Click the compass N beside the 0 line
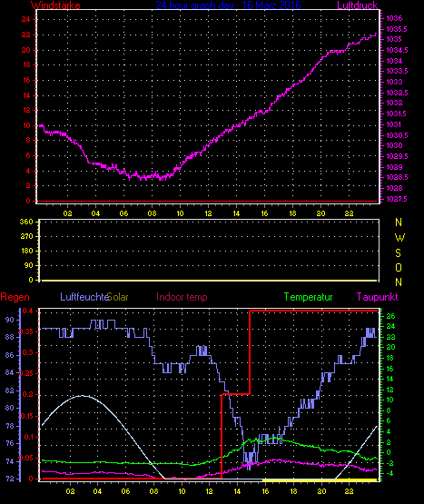The height and width of the screenshot is (504, 424). 399,282
